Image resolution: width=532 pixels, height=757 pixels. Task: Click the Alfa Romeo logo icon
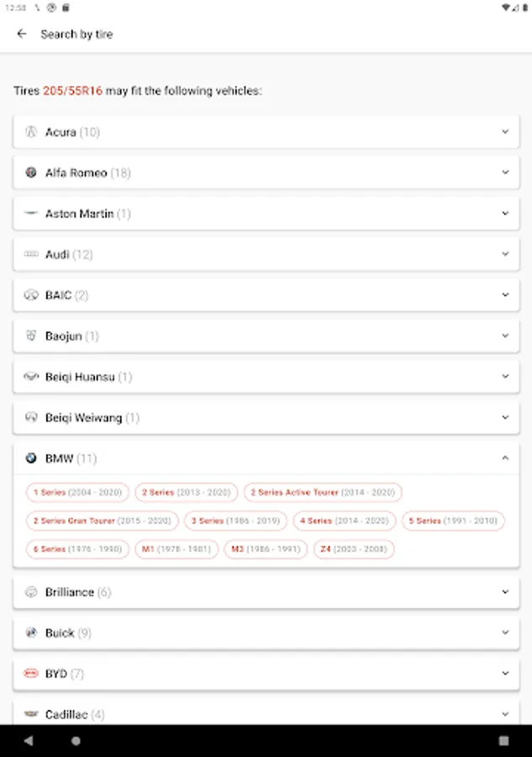point(31,172)
